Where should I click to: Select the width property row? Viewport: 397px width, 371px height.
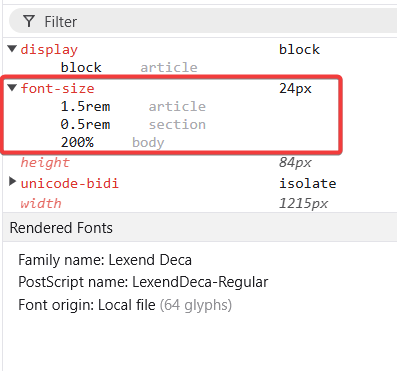200,204
